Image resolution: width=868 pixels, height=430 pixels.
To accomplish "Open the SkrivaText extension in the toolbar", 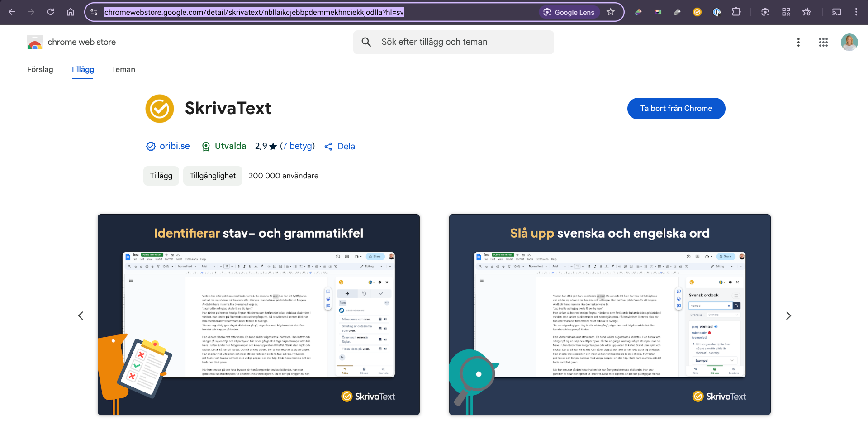I will point(697,12).
